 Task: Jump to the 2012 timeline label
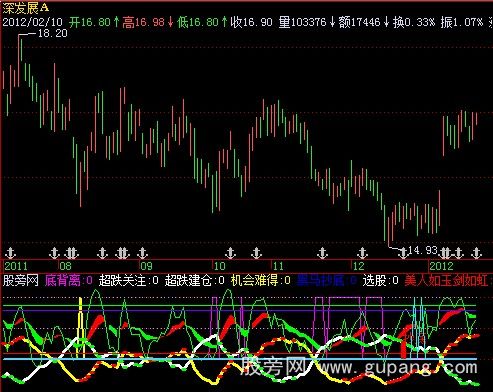tap(441, 266)
